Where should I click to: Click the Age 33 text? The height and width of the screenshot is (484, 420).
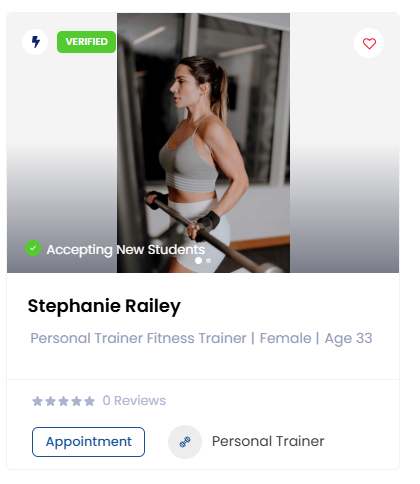(348, 338)
